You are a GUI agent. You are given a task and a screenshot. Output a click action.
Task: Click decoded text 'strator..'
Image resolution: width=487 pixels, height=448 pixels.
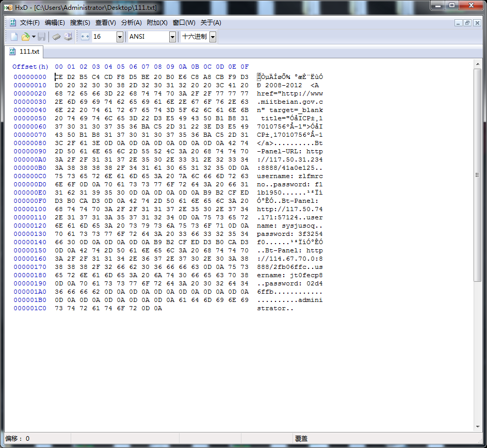(275, 308)
